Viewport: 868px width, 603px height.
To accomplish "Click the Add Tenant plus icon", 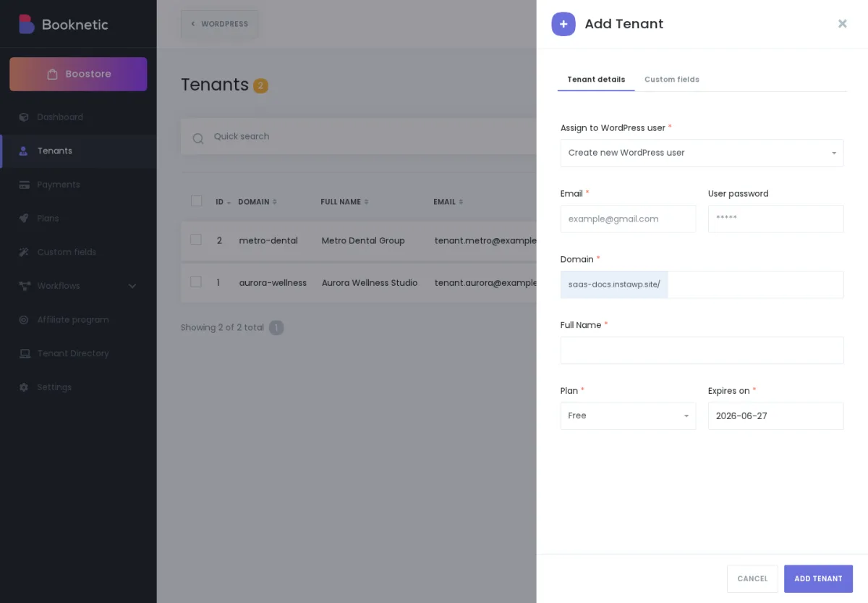I will pyautogui.click(x=563, y=24).
